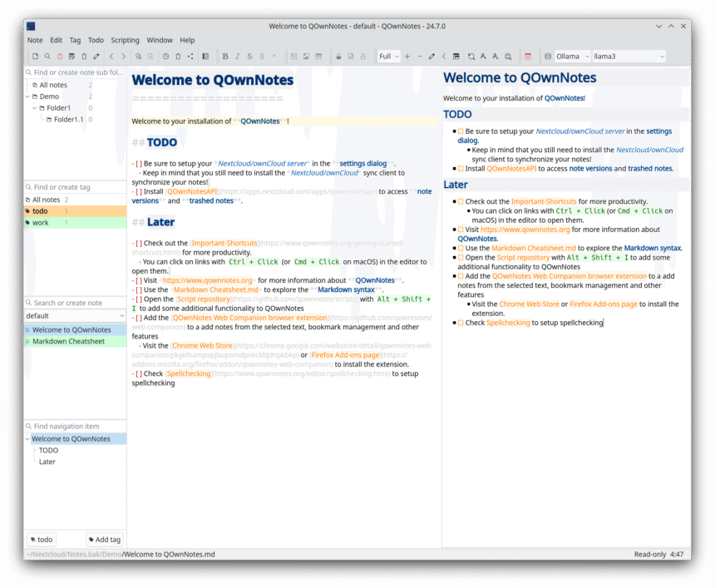Screen dimensions: 715x588
Task: Open the Help menu
Action: tap(187, 40)
